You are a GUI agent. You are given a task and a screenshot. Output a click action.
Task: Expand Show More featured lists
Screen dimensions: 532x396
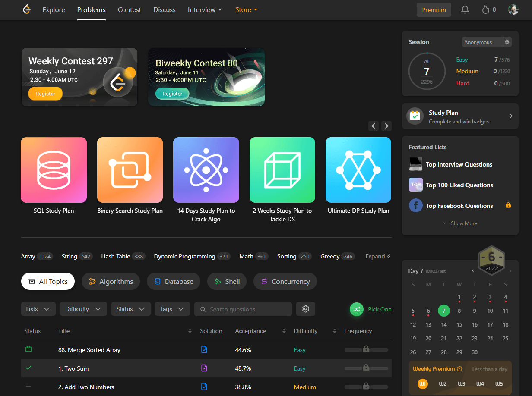[x=460, y=223]
